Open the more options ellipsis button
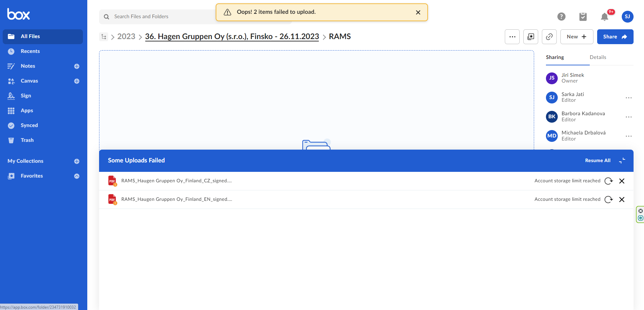This screenshot has width=644, height=310. pyautogui.click(x=512, y=37)
